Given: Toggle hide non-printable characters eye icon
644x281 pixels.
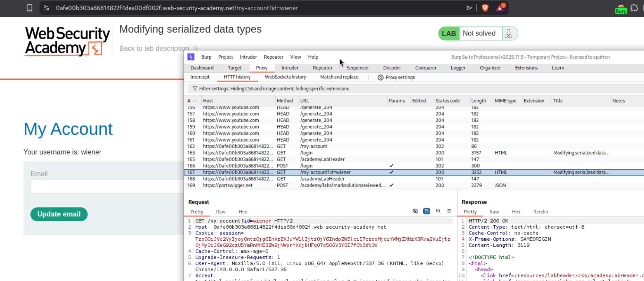Looking at the screenshot, I should 415,211.
